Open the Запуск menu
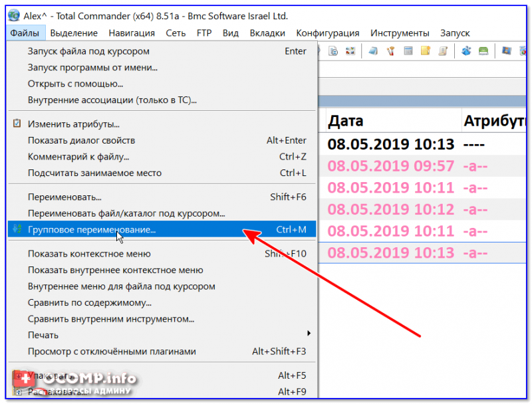This screenshot has height=404, width=532. (455, 33)
